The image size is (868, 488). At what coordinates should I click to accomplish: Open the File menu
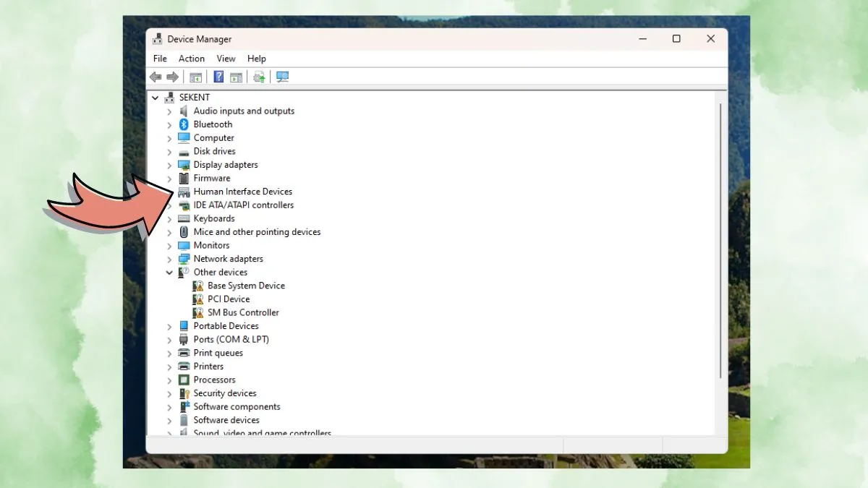pos(160,59)
